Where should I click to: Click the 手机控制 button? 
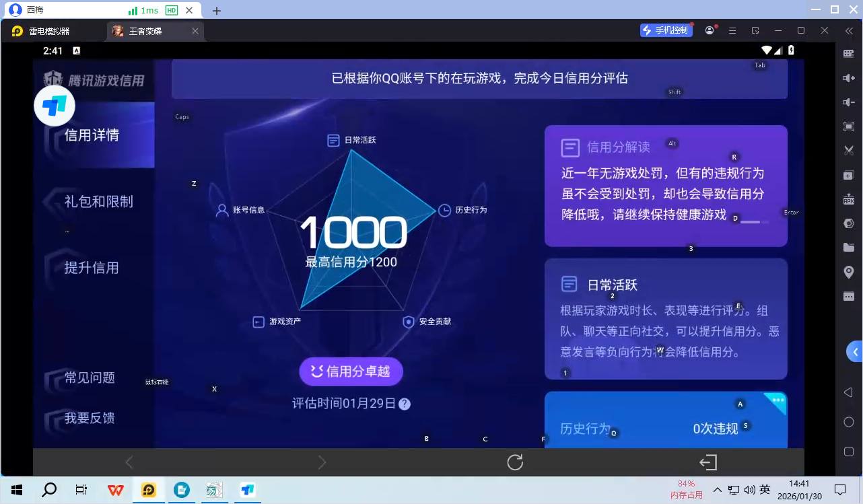[666, 30]
